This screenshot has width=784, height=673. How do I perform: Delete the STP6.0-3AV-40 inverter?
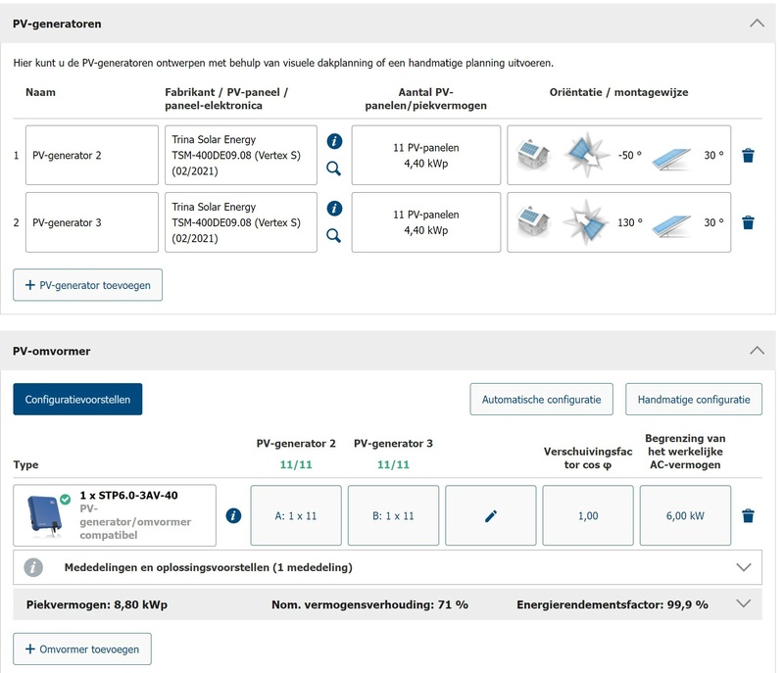pos(748,515)
